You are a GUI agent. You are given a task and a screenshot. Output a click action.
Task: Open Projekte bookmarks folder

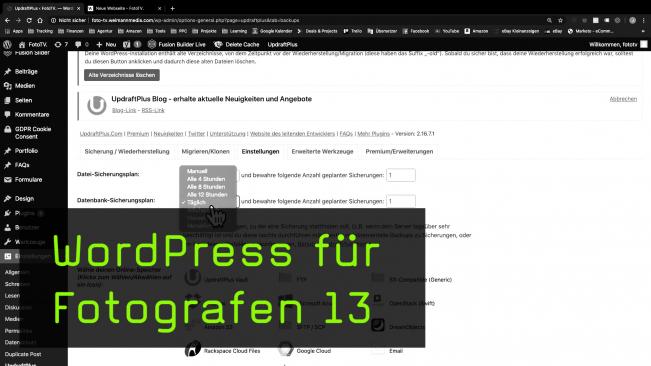tap(204, 31)
